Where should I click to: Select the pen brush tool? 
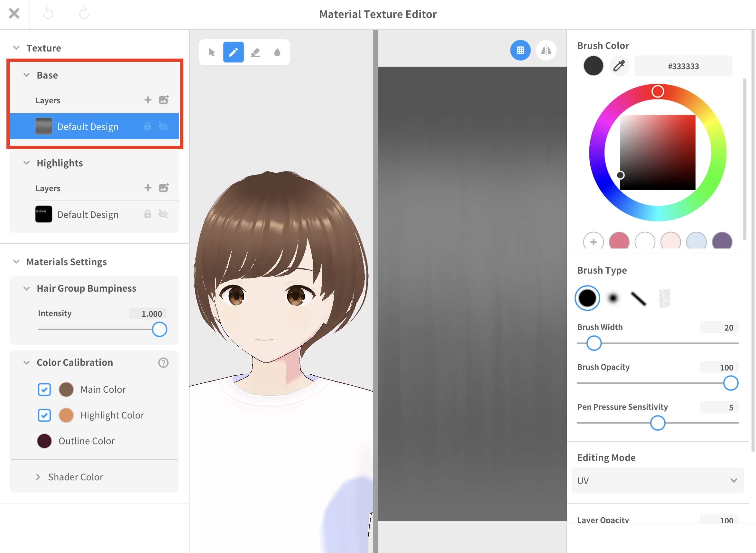point(234,52)
